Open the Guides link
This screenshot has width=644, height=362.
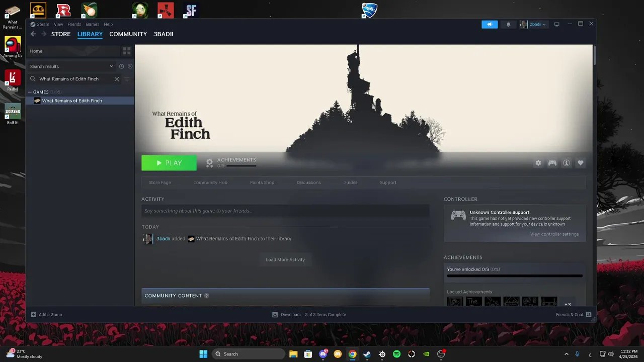point(350,183)
